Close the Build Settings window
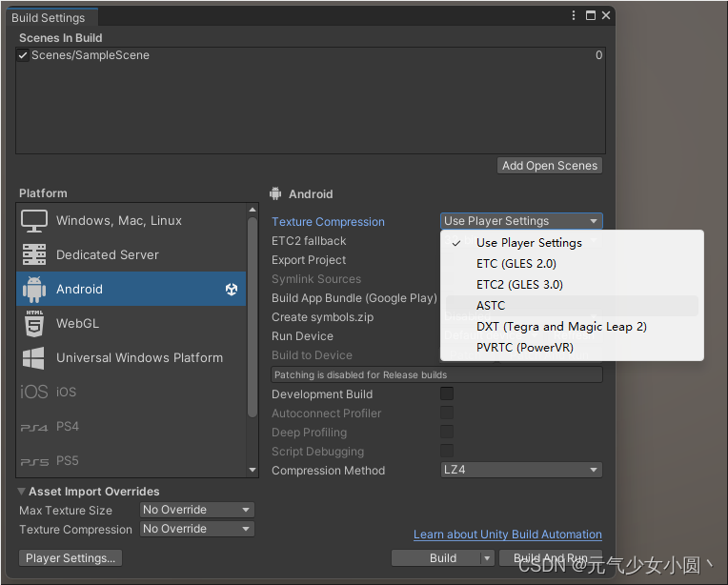This screenshot has height=585, width=728. 606,15
